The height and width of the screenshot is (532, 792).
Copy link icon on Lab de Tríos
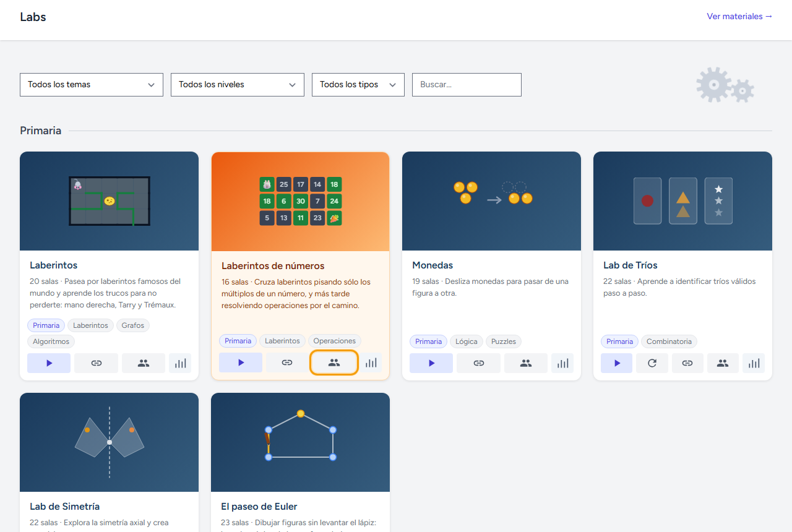point(687,363)
